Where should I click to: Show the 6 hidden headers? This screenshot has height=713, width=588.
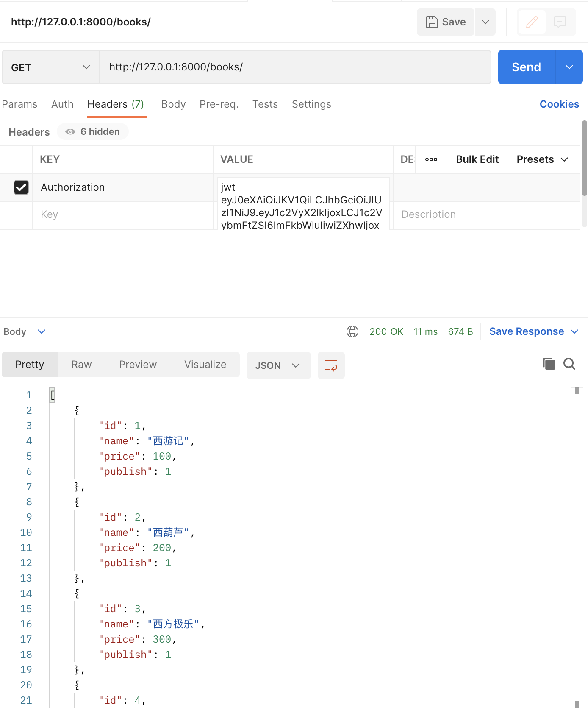tap(93, 132)
